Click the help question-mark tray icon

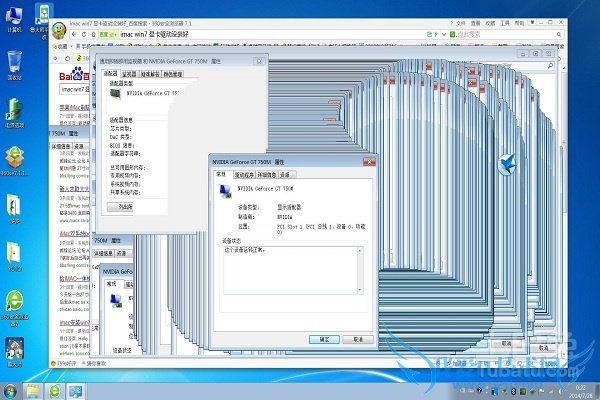[479, 391]
